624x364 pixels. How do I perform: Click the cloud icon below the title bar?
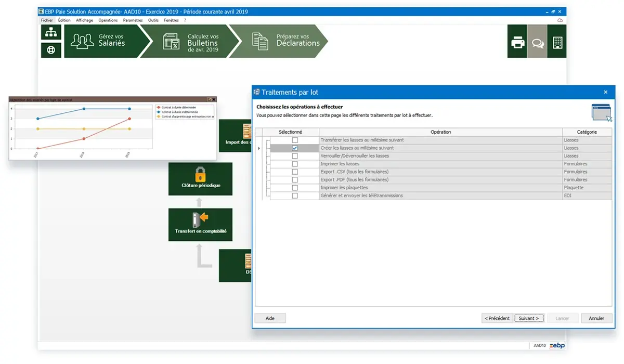pyautogui.click(x=560, y=20)
